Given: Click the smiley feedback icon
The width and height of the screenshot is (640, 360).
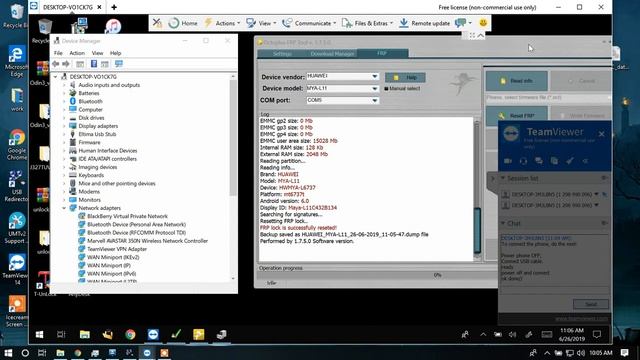Looking at the screenshot, I should 483,23.
